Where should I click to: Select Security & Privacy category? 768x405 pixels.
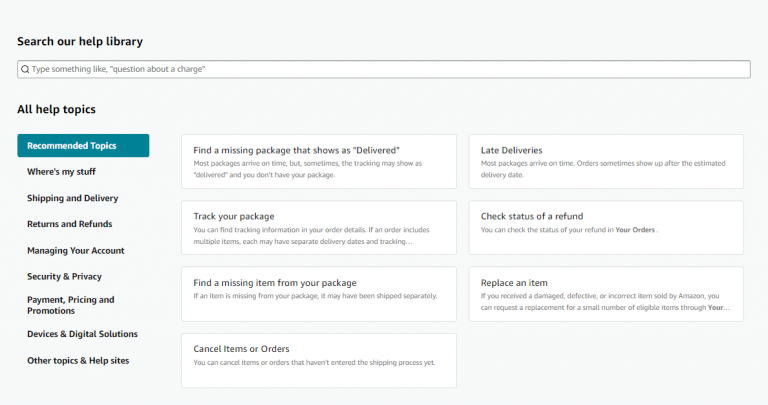click(64, 277)
